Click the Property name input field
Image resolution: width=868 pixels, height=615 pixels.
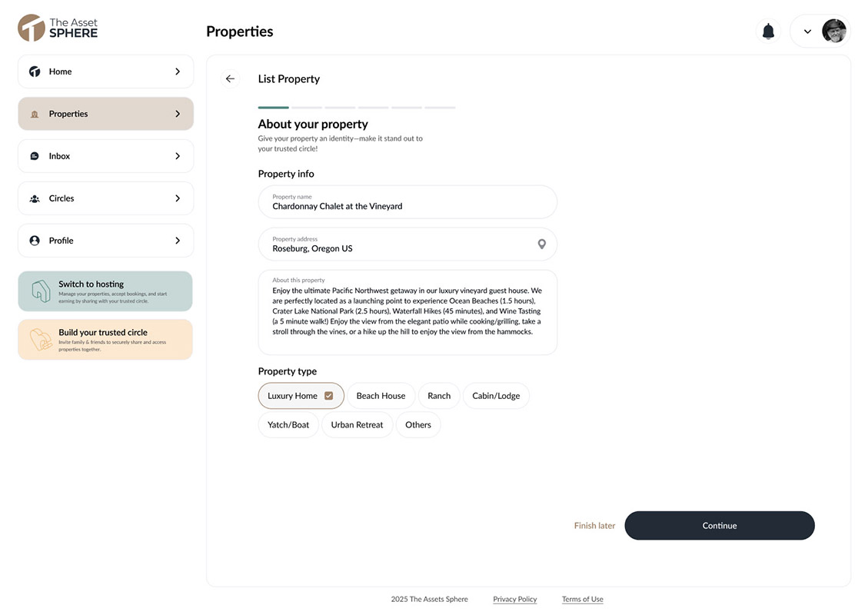click(407, 202)
